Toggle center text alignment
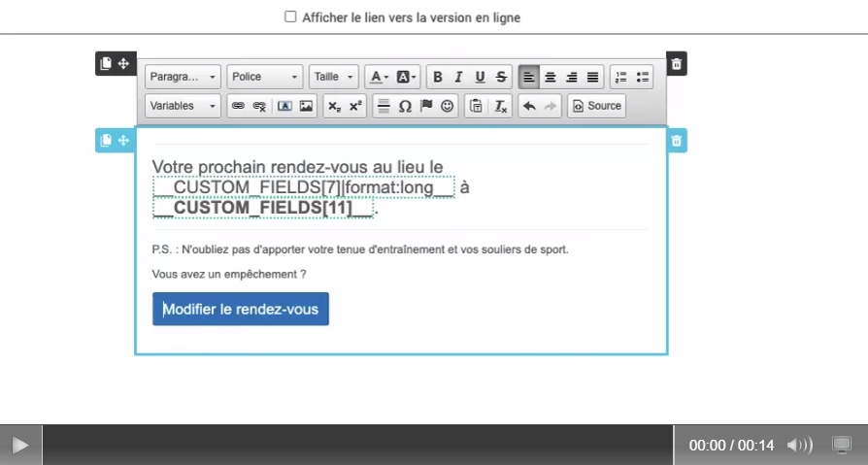This screenshot has width=868, height=465. point(551,78)
